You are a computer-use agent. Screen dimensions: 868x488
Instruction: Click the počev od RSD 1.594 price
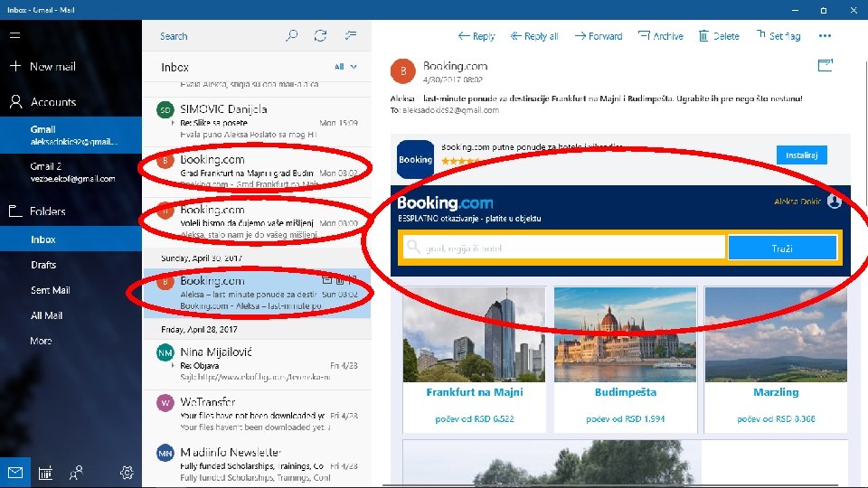(x=625, y=418)
